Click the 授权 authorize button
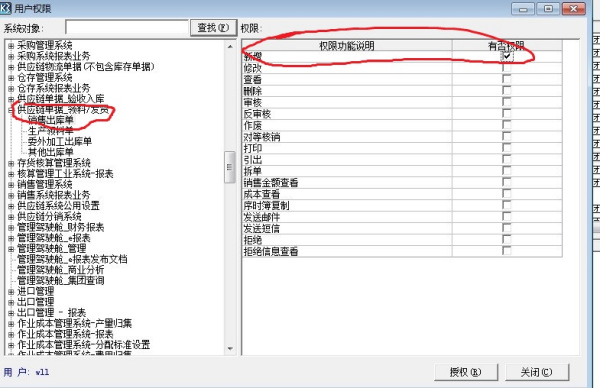The image size is (600, 388). 466,372
